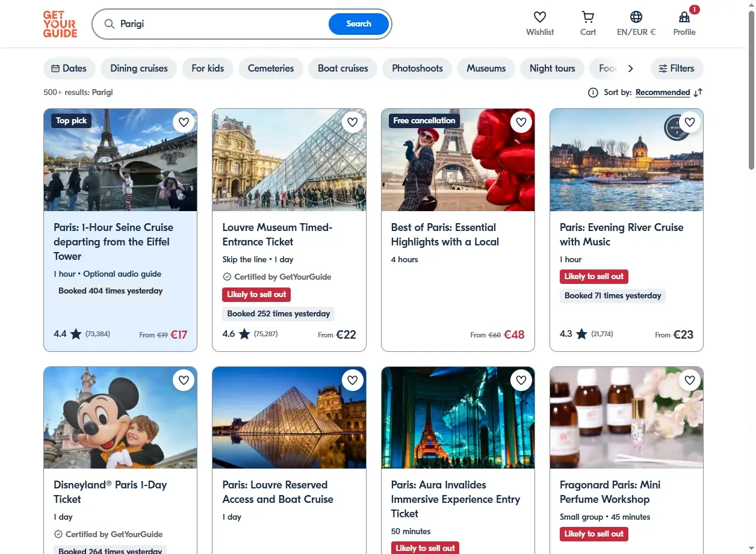
Task: Save Louvre Reserved Access and Boat Cruise to wishlist
Action: click(353, 380)
